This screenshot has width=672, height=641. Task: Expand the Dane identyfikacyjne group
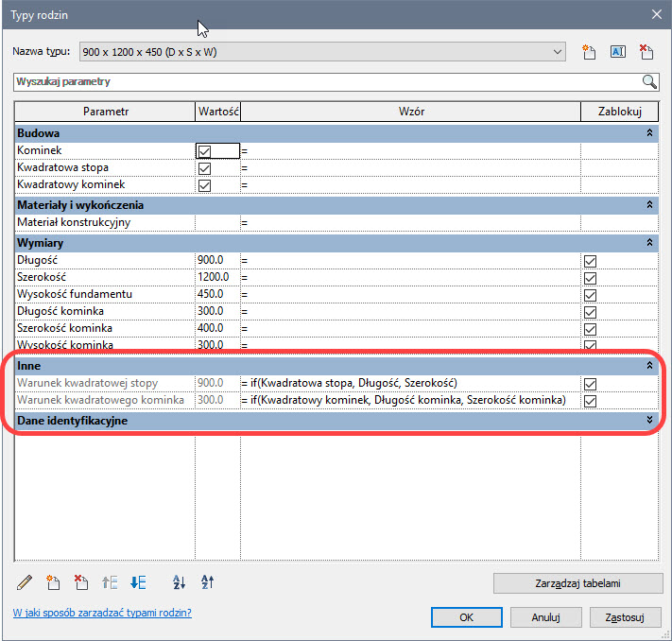(x=649, y=420)
